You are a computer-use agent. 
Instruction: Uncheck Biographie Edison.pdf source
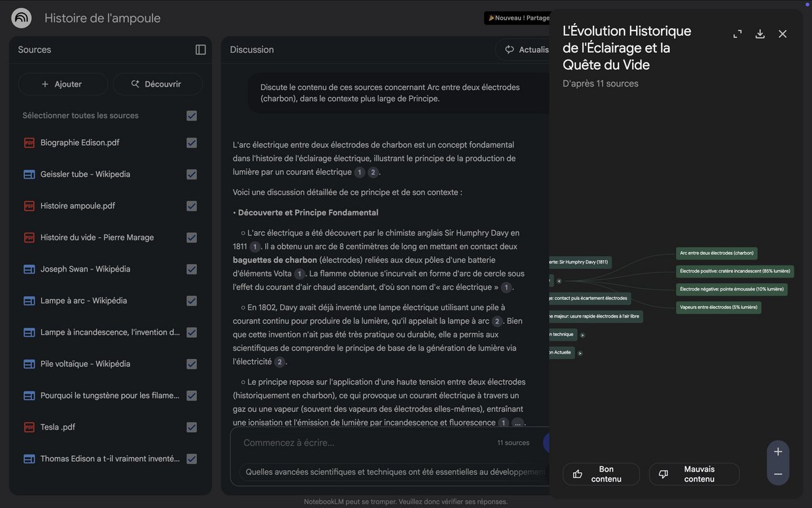[191, 143]
